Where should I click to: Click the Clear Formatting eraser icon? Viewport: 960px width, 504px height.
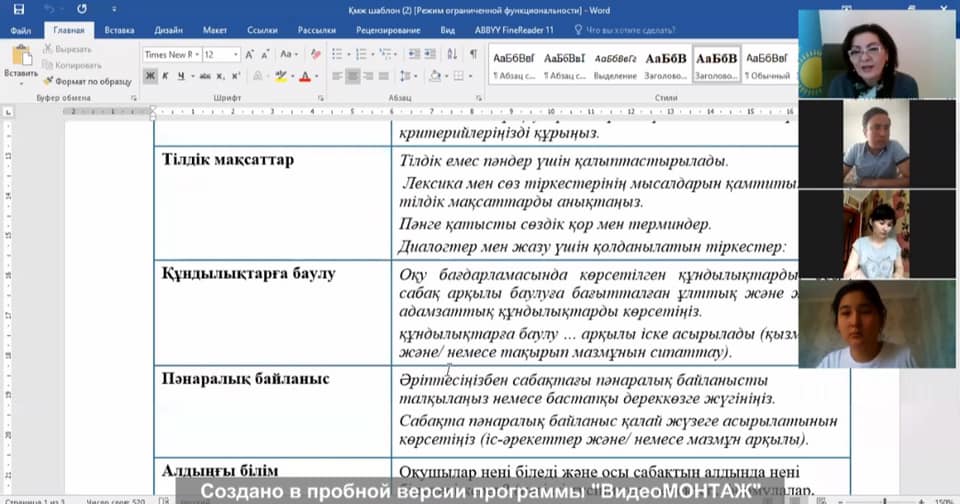[x=314, y=55]
